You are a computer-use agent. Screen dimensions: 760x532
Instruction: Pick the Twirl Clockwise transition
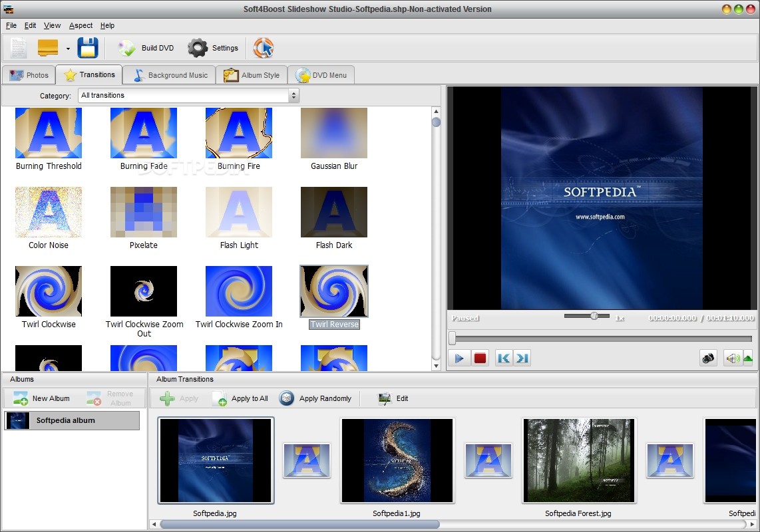coord(49,297)
